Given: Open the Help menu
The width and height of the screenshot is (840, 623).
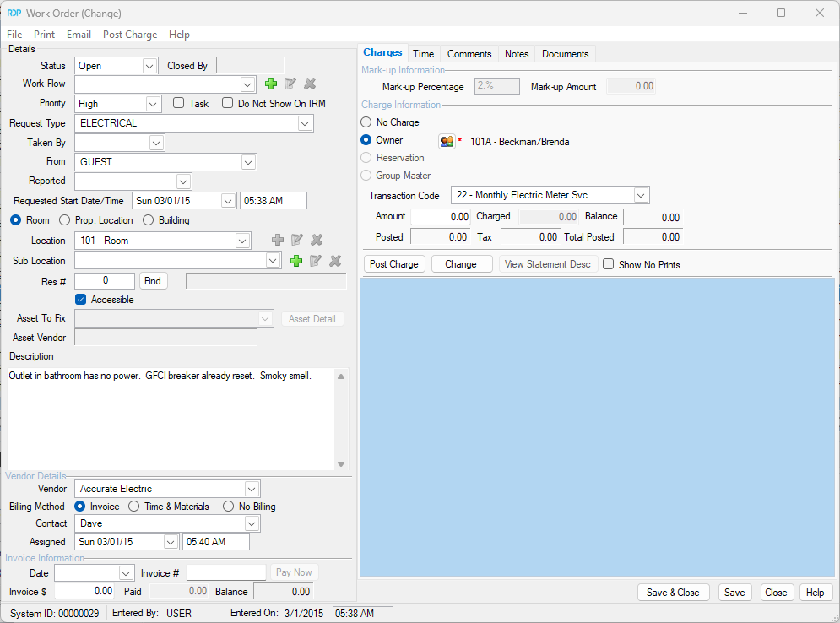Looking at the screenshot, I should (x=179, y=35).
